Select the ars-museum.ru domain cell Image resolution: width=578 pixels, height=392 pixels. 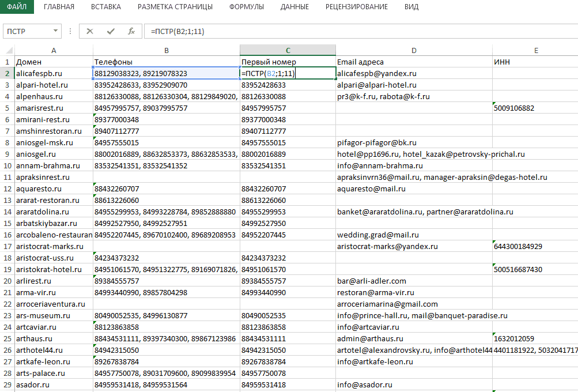pos(54,315)
